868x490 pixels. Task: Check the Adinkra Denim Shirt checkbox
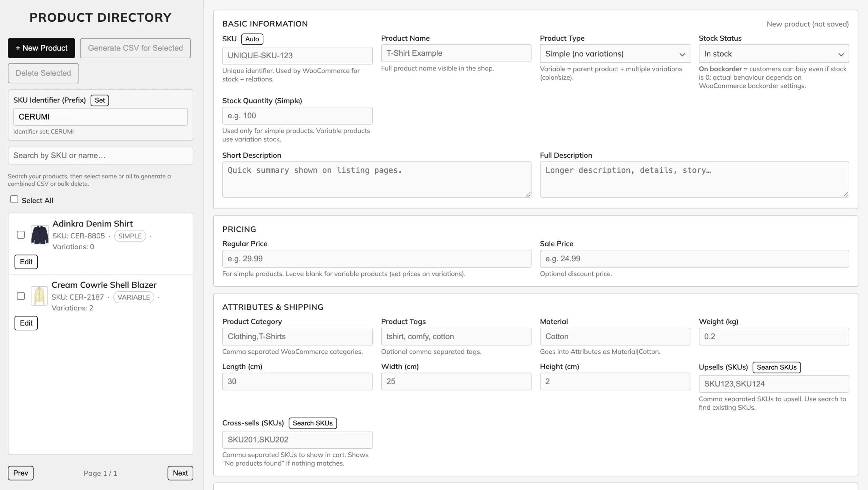coord(21,235)
